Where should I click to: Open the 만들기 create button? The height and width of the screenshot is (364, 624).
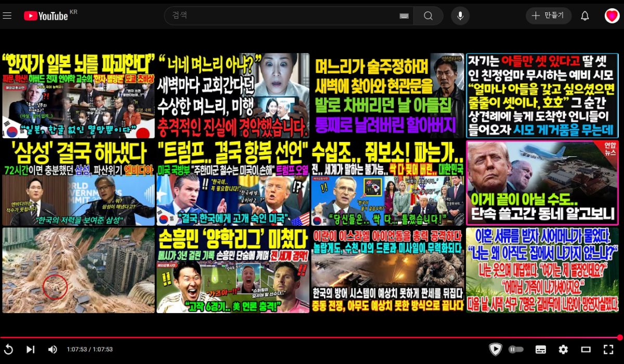coord(549,16)
